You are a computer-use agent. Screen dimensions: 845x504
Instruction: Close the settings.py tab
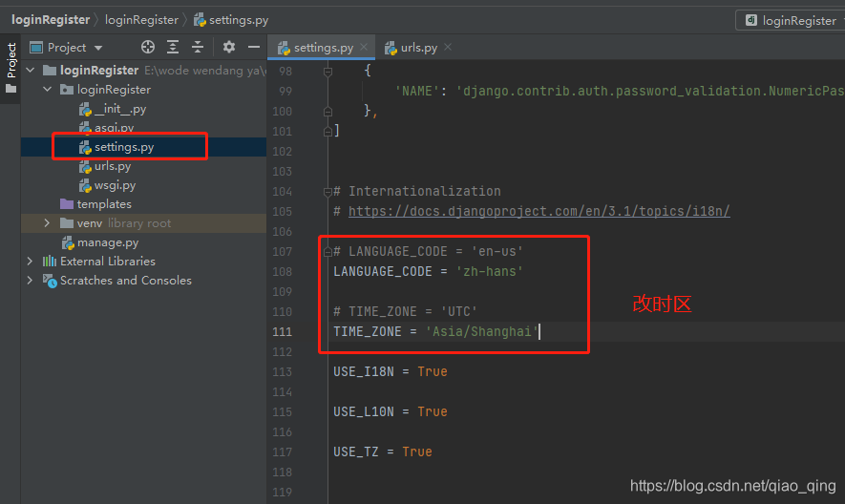point(365,48)
